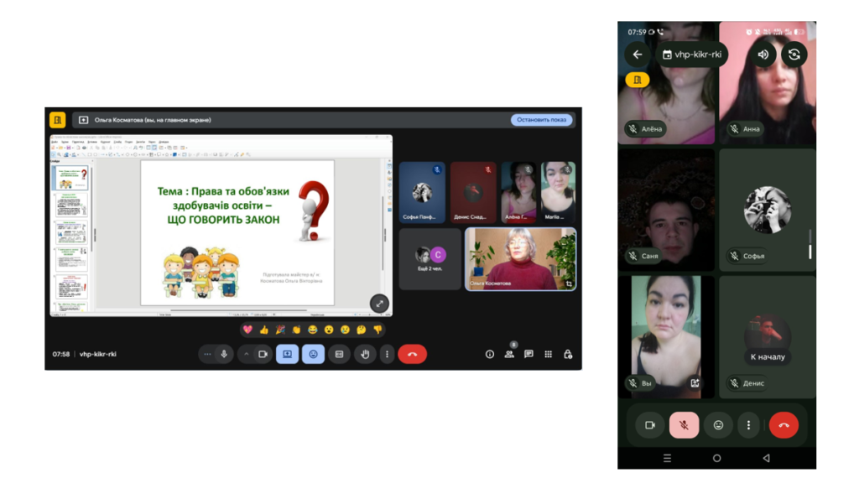Tap the speaker audio output icon on phone
The image size is (859, 504).
[x=763, y=55]
